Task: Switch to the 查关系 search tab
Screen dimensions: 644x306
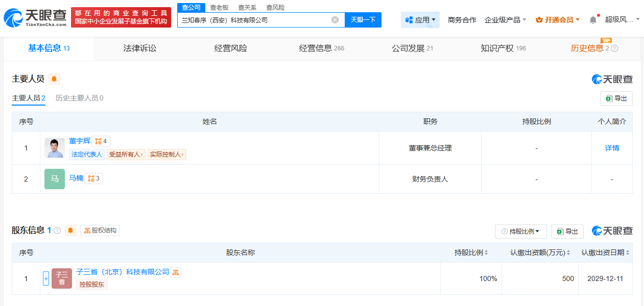Action: point(247,8)
